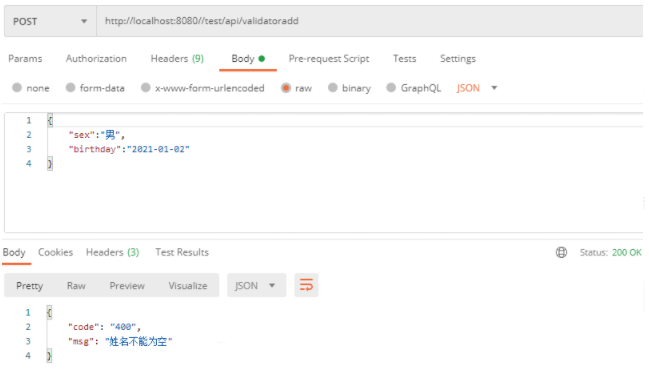Screen dimensions: 649x380
Task: Toggle the wrap lines icon
Action: click(x=306, y=285)
